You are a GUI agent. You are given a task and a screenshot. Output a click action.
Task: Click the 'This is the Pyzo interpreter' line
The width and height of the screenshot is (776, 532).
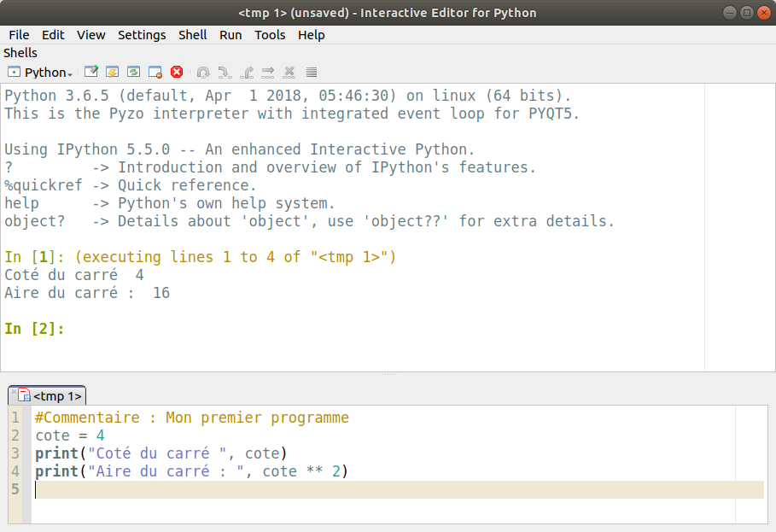tap(291, 114)
